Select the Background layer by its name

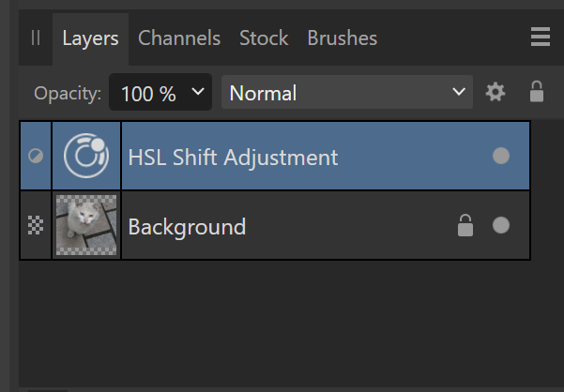point(187,226)
